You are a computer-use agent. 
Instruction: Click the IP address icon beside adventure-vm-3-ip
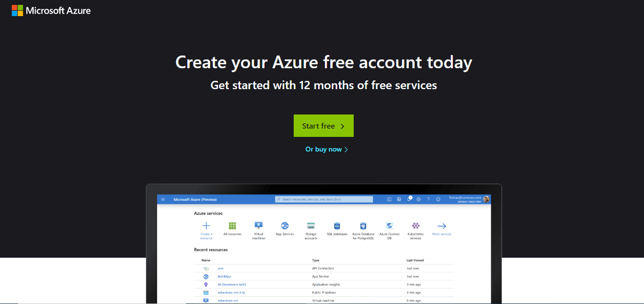(x=206, y=293)
